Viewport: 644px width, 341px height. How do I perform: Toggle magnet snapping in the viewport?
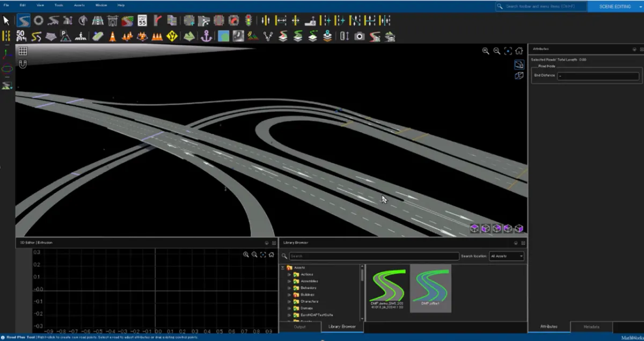[x=23, y=64]
